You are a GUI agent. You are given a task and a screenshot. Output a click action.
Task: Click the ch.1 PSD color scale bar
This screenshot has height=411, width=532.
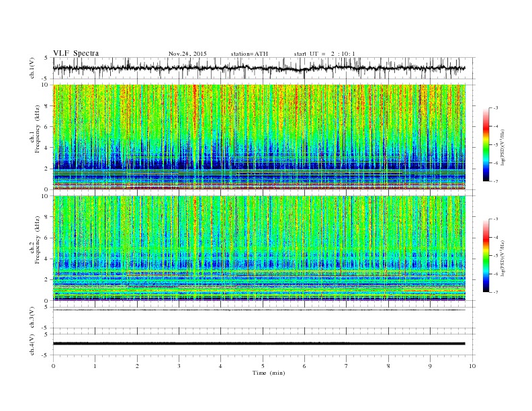point(486,144)
